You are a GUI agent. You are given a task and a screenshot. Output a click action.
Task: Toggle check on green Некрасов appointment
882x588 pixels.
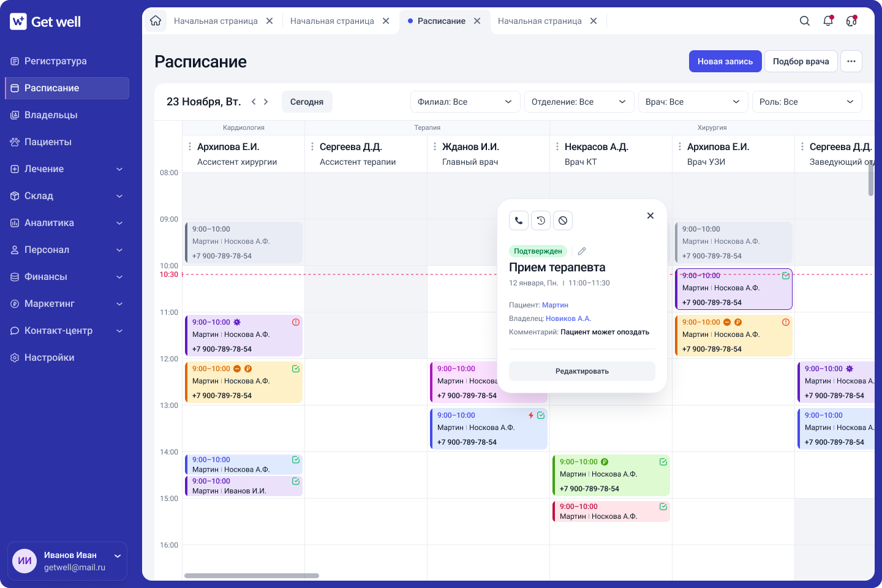click(663, 462)
